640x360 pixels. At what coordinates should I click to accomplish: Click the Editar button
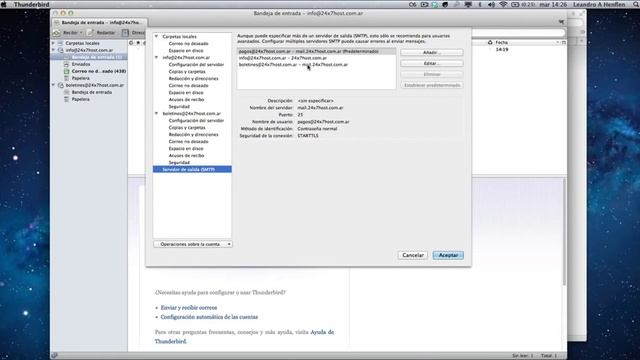(x=432, y=64)
